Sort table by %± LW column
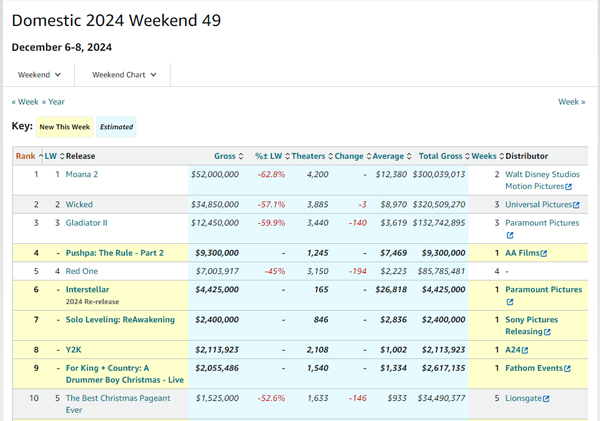The height and width of the screenshot is (421, 600). coord(272,156)
